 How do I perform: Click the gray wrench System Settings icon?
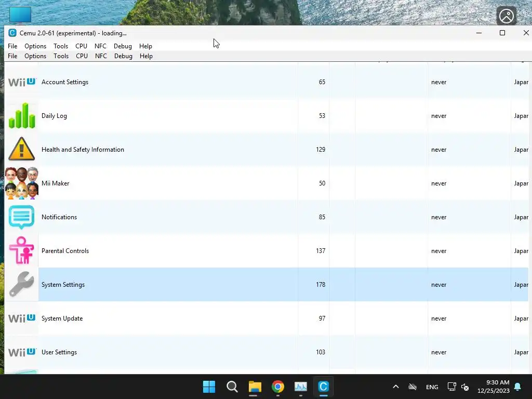click(x=21, y=284)
